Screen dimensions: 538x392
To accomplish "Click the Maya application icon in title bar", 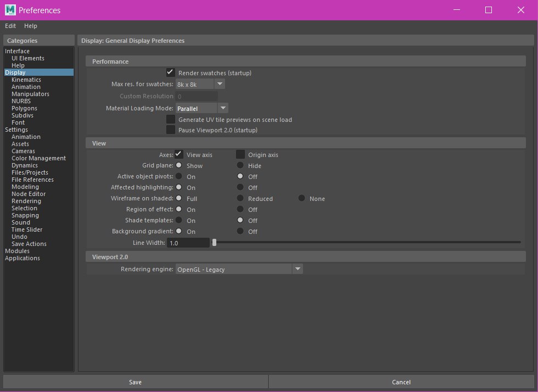I will (x=10, y=10).
